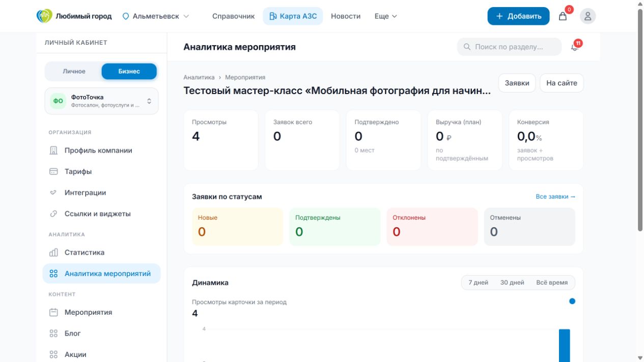The image size is (644, 362).
Task: Click the Мероприятия breadcrumb link
Action: [245, 77]
